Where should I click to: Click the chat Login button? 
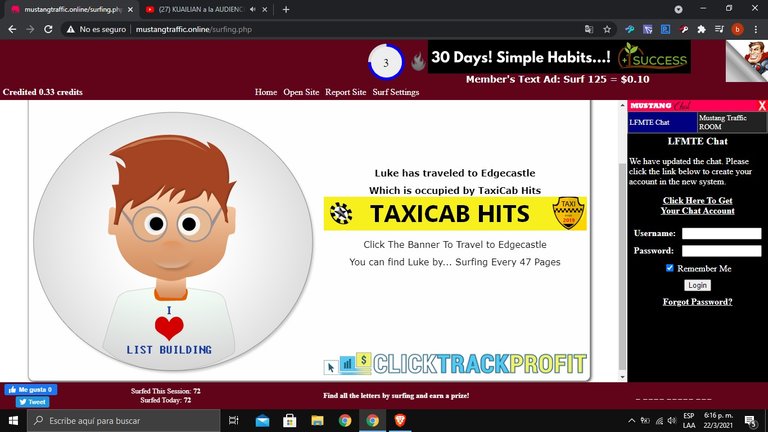tap(697, 285)
